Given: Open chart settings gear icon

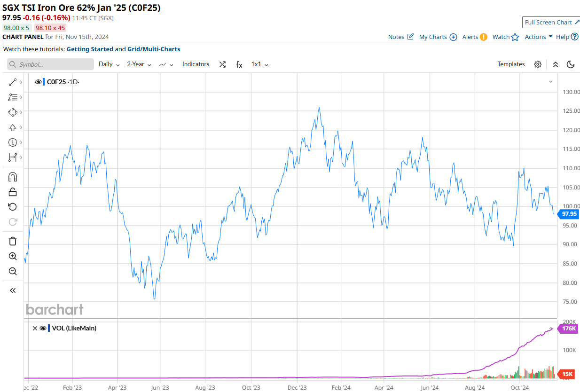Looking at the screenshot, I should (538, 64).
